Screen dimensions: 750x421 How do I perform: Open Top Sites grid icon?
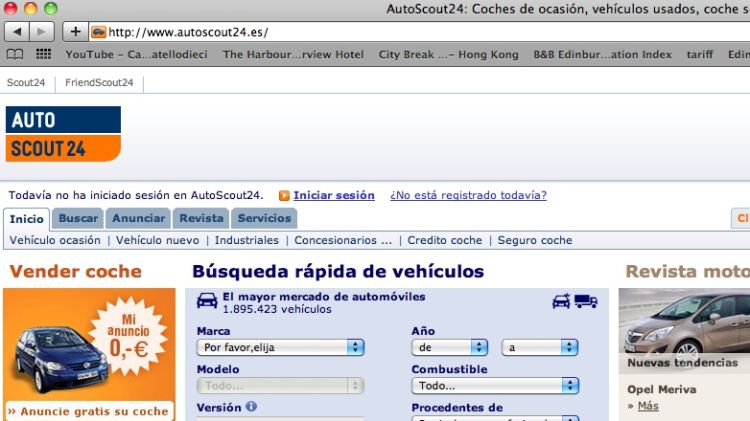44,54
